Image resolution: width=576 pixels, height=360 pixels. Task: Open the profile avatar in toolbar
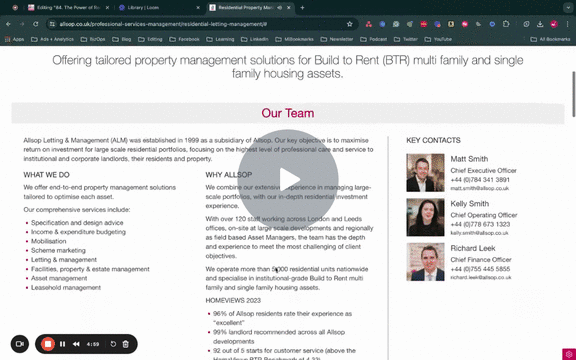[x=554, y=24]
